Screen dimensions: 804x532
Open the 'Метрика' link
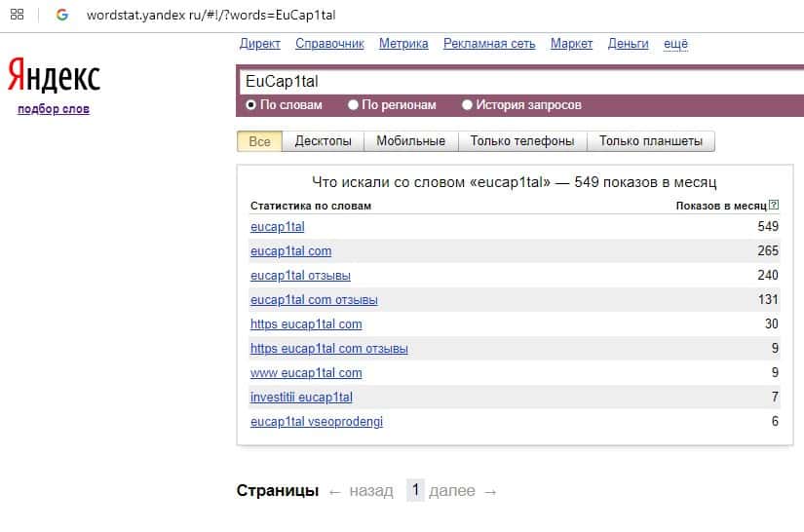[403, 44]
